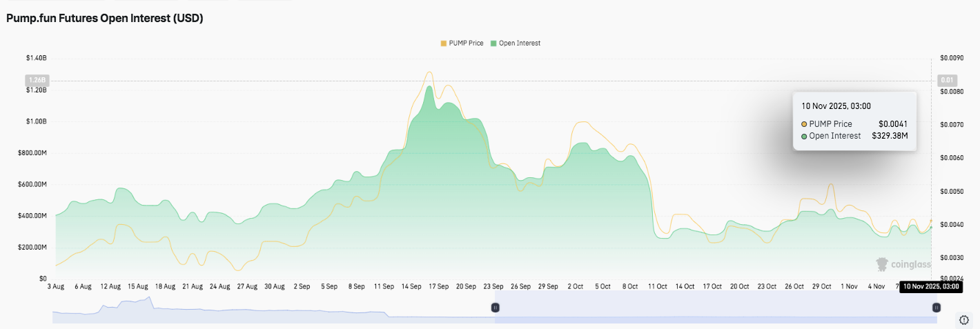Click the 4 Nov date label
980x329 pixels.
click(876, 286)
